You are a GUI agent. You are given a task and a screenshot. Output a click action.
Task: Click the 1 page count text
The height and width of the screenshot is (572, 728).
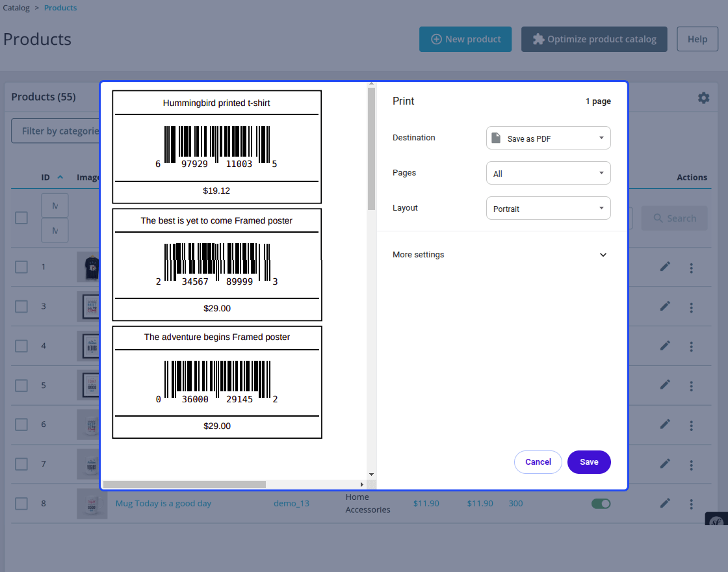coord(598,101)
